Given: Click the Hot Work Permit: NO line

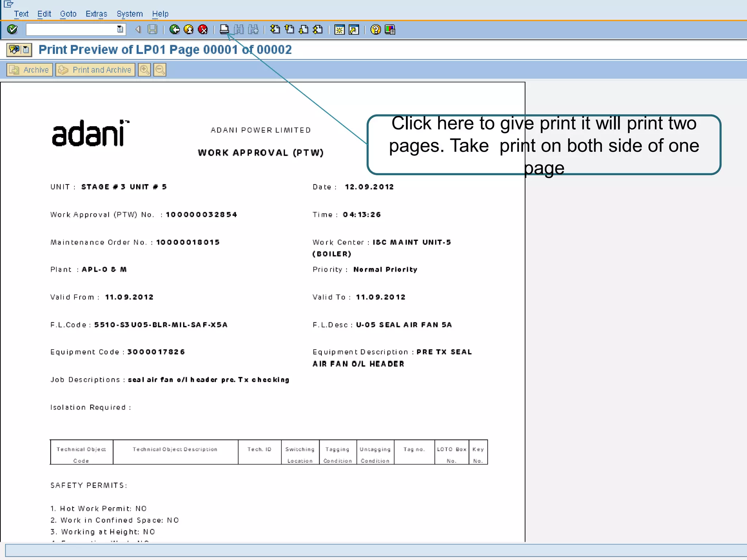Looking at the screenshot, I should coord(98,508).
